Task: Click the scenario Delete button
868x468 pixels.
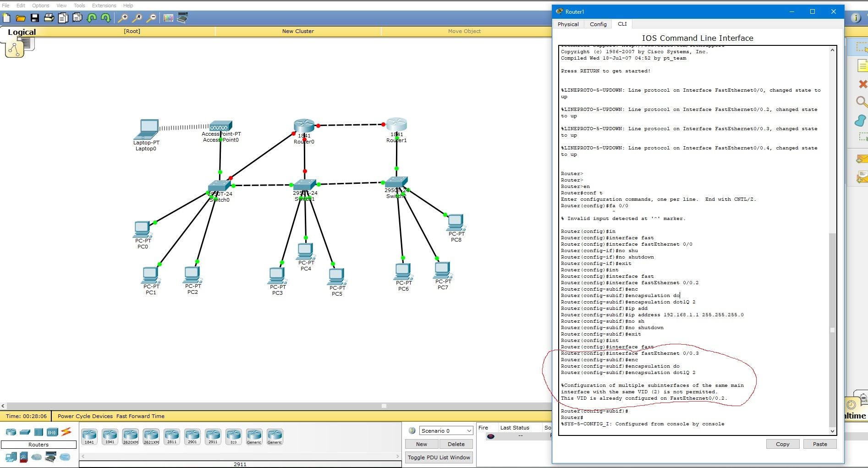Action: point(456,444)
